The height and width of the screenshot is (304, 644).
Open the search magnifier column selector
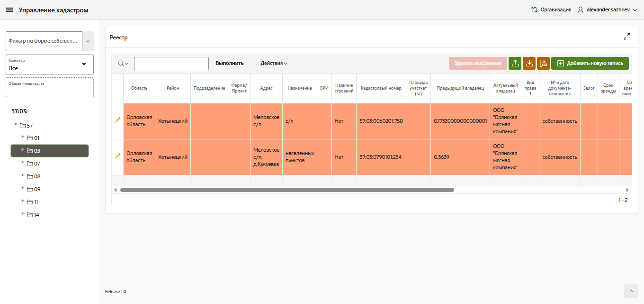123,64
